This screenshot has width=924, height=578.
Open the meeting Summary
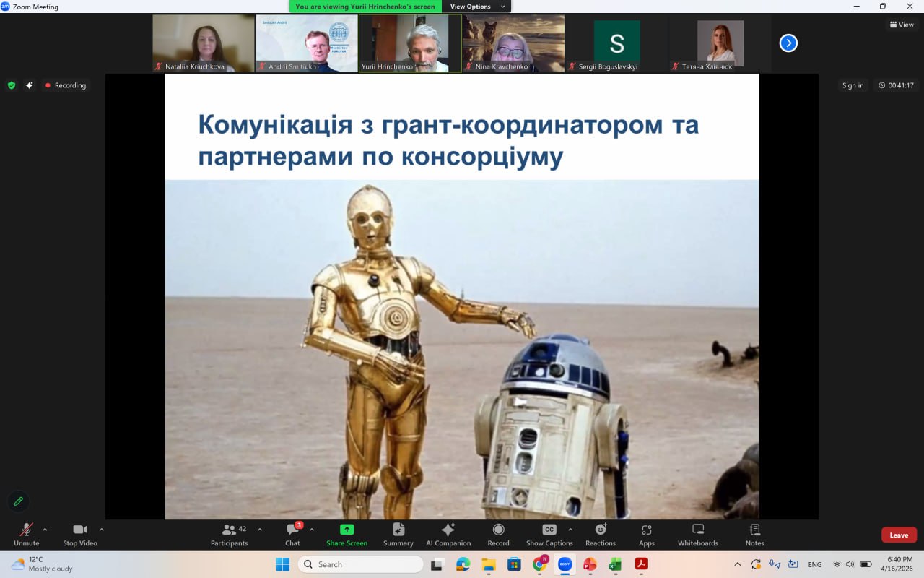398,534
